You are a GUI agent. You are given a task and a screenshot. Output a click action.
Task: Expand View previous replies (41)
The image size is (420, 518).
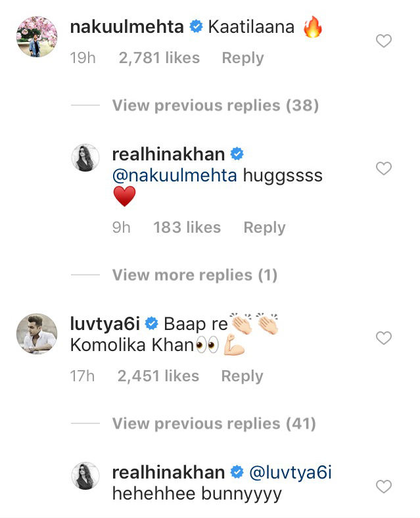214,424
